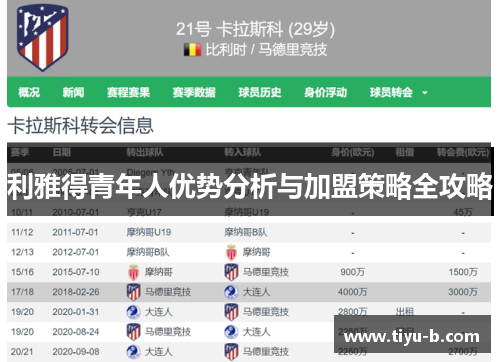Click the Dalian crest in the 2020-01-31 row
The image size is (500, 362).
(x=133, y=312)
